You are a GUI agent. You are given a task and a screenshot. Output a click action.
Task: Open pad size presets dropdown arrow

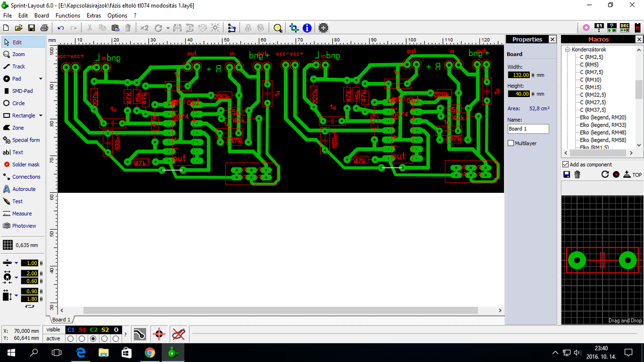[x=16, y=277]
